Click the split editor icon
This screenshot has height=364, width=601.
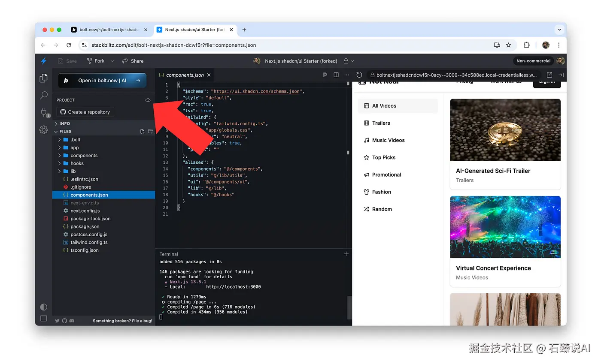coord(336,75)
